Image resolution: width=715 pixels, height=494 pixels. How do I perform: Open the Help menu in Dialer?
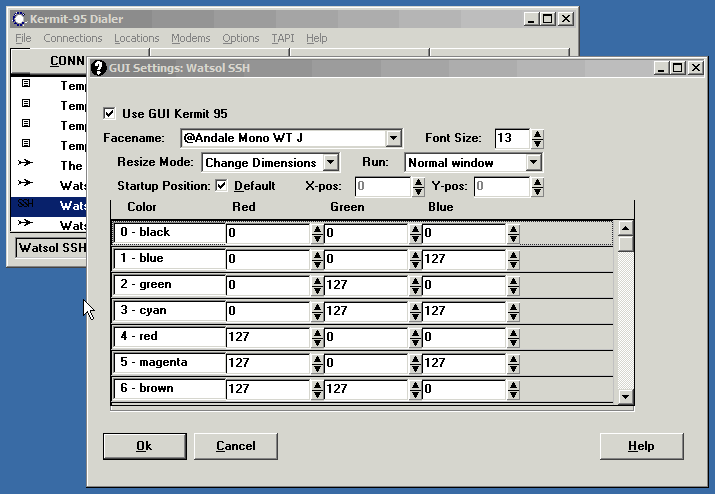316,38
